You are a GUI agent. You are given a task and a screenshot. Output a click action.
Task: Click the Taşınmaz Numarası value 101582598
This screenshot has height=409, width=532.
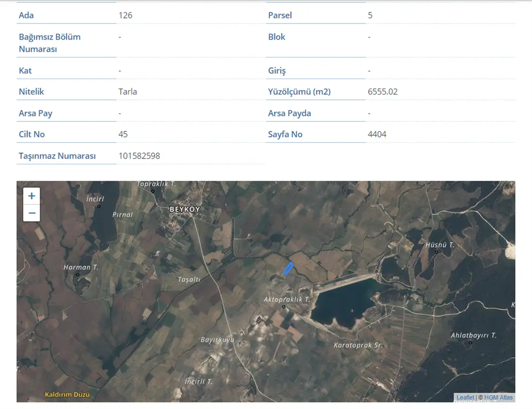click(x=139, y=156)
